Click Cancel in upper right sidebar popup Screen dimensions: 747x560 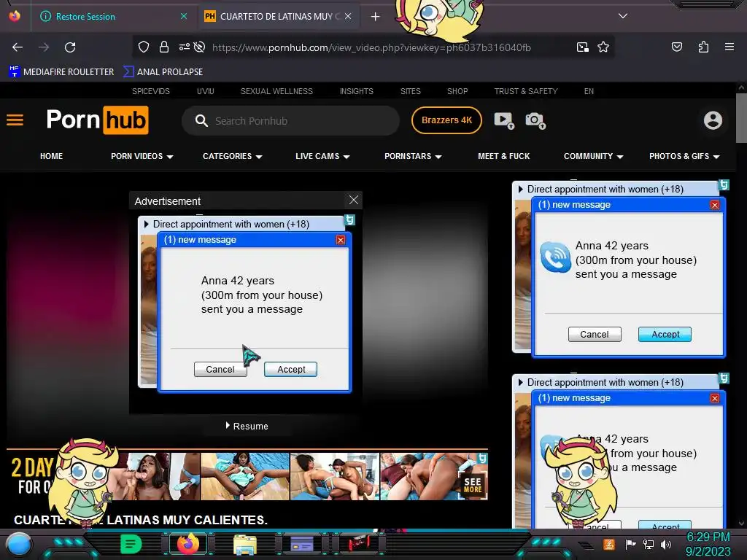click(595, 334)
